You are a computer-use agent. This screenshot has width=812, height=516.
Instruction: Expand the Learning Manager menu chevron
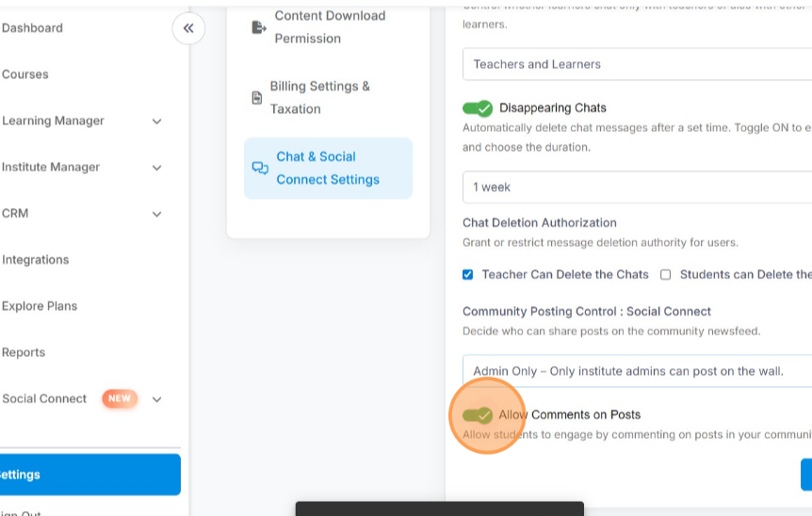tap(156, 121)
